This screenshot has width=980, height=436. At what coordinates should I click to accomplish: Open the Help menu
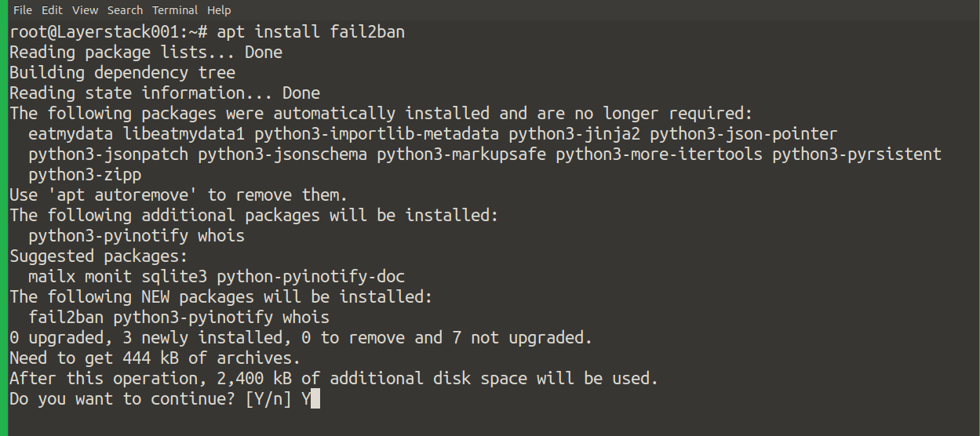coord(219,10)
